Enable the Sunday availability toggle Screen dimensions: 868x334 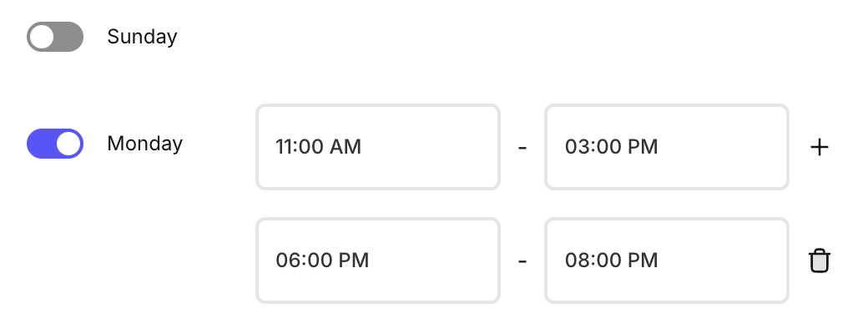coord(55,37)
